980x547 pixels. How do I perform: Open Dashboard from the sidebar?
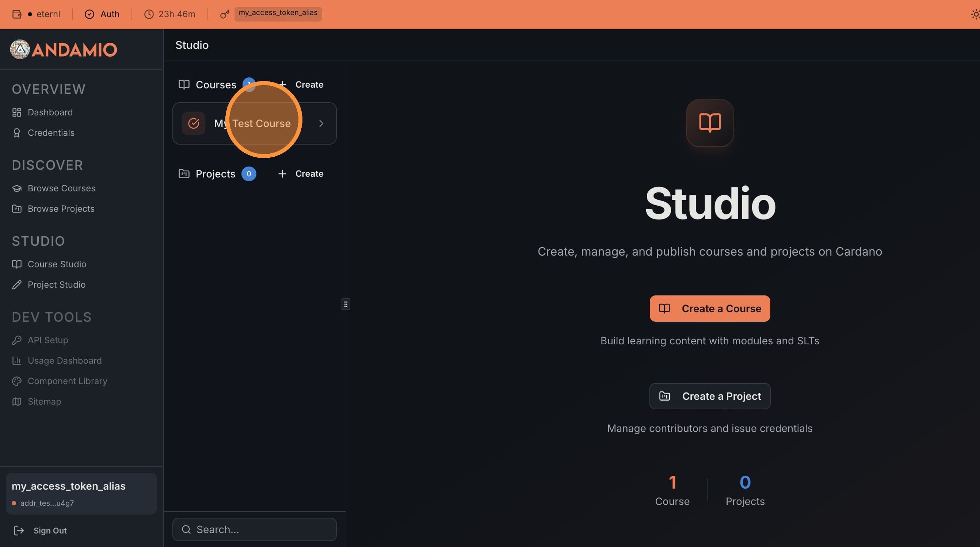tap(50, 112)
